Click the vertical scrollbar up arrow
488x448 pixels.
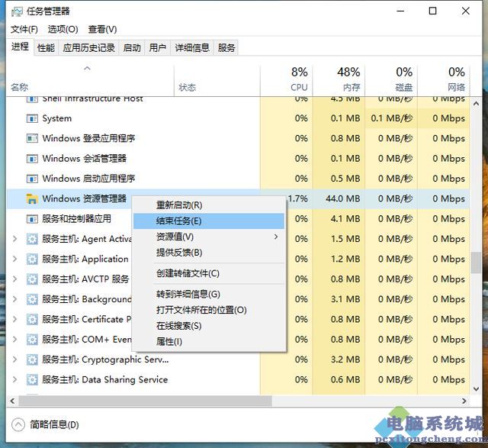click(476, 104)
